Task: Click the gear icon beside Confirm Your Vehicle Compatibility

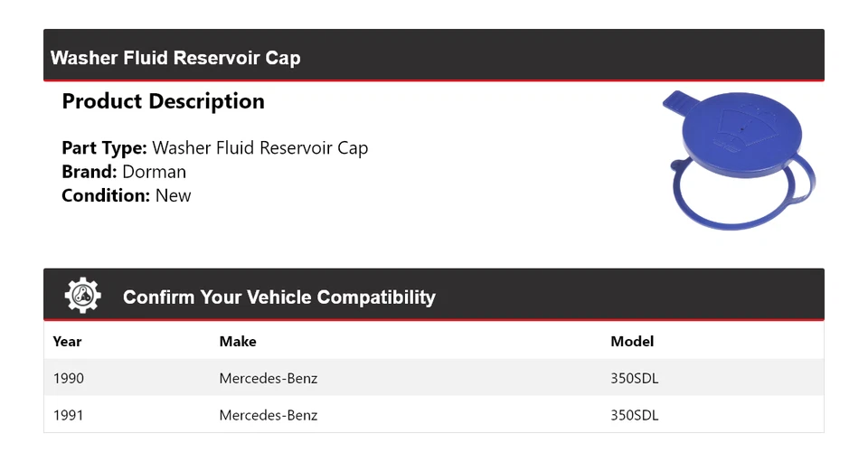Action: pyautogui.click(x=82, y=296)
